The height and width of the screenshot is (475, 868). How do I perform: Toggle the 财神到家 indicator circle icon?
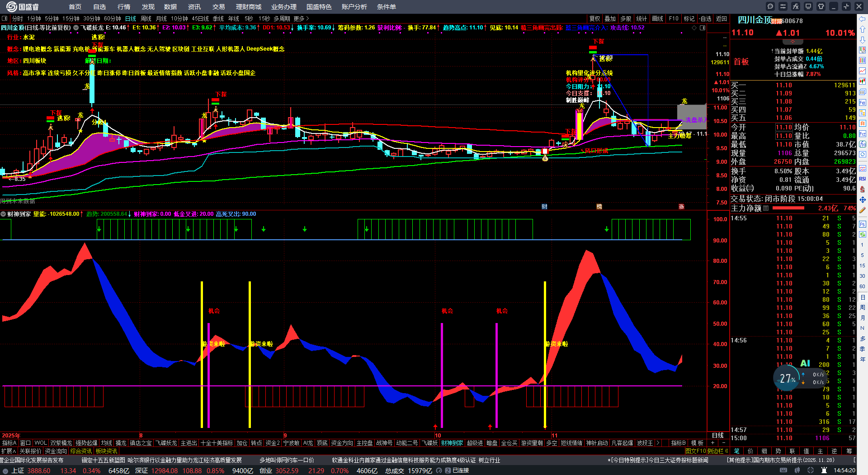tap(3, 214)
